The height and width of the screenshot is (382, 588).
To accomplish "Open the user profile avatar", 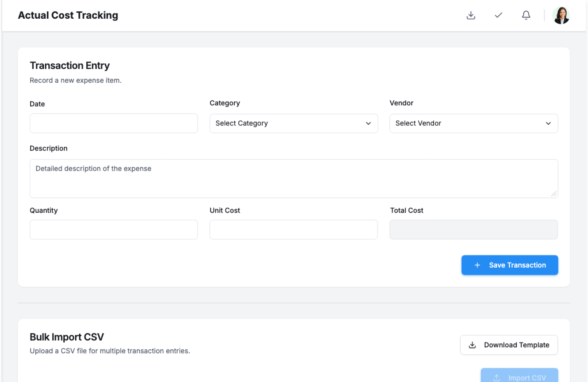I will pyautogui.click(x=561, y=15).
